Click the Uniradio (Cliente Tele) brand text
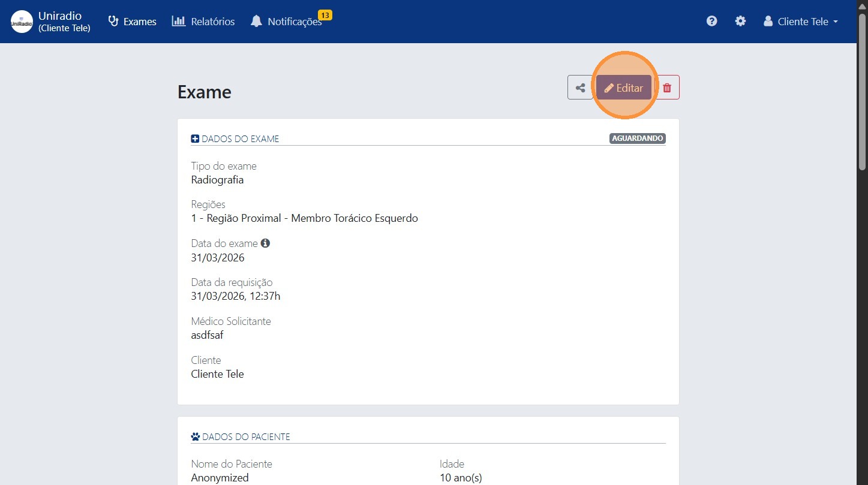Viewport: 868px width, 485px height. point(64,22)
